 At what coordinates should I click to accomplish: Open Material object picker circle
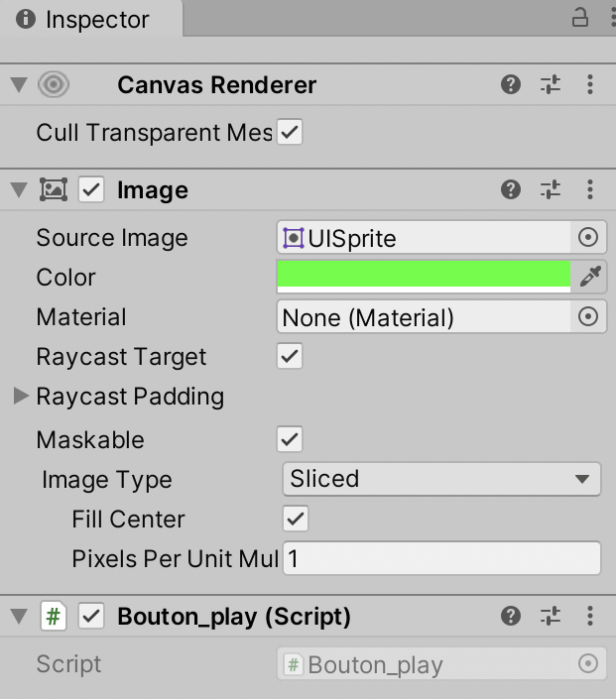tap(588, 317)
